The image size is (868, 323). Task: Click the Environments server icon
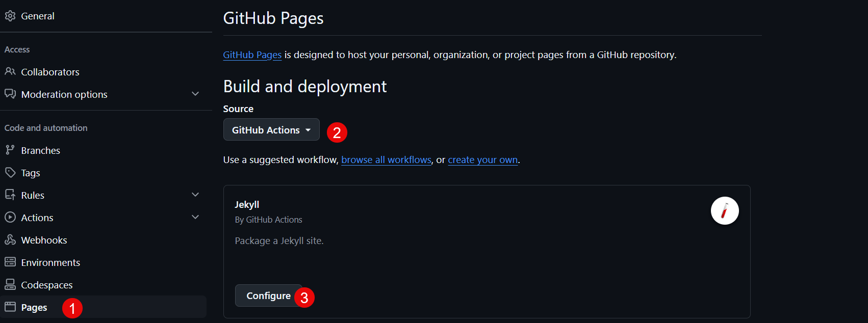tap(10, 262)
